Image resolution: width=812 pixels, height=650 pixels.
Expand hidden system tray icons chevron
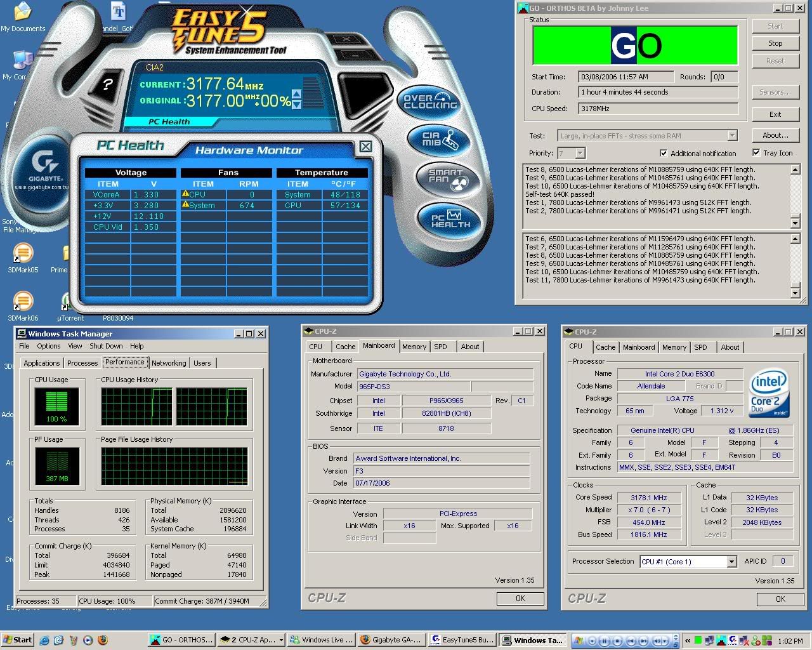688,641
